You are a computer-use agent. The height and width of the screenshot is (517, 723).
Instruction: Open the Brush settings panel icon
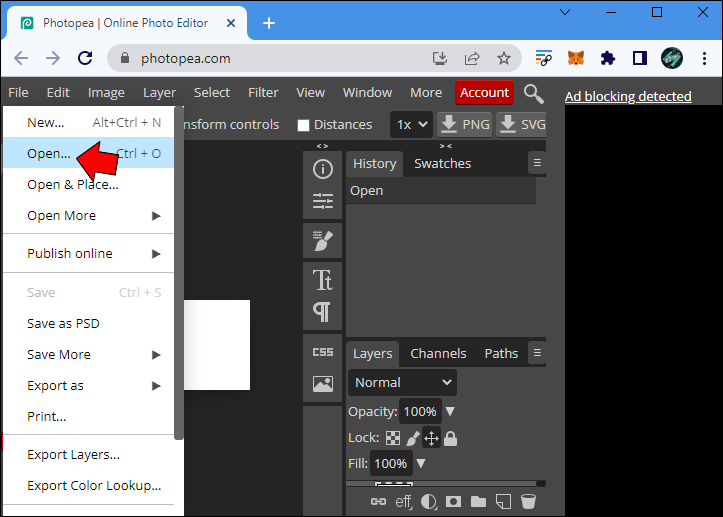point(322,241)
